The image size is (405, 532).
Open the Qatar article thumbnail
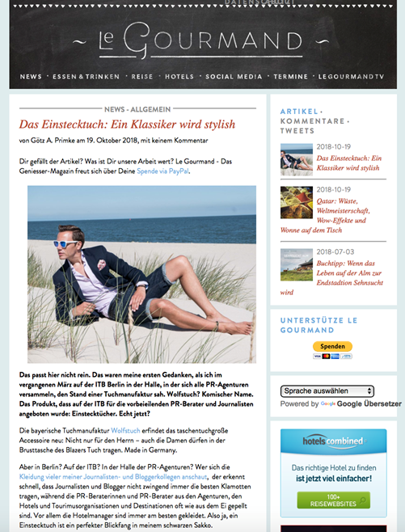[297, 202]
